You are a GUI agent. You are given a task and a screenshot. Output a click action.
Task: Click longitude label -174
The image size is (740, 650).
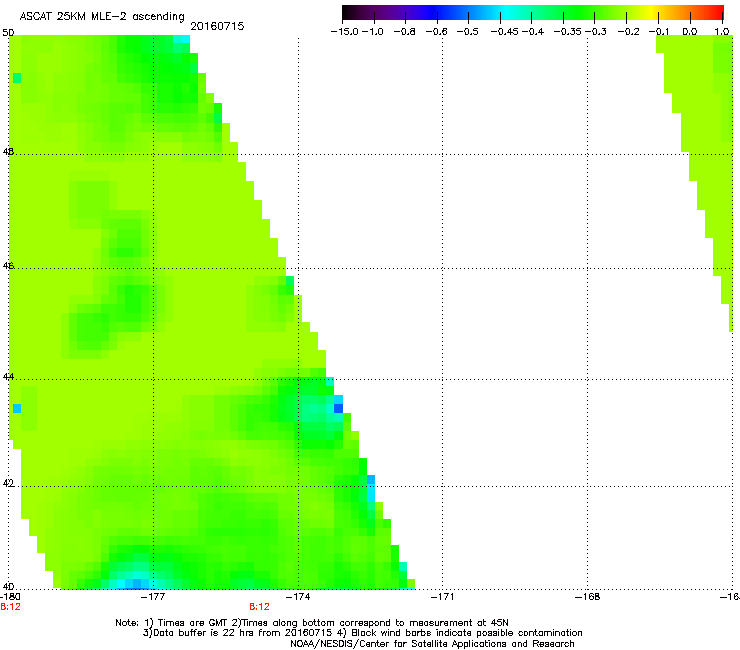click(298, 597)
